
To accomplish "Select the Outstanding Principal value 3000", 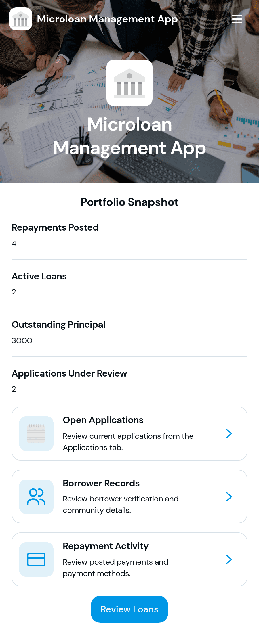I will click(x=22, y=341).
